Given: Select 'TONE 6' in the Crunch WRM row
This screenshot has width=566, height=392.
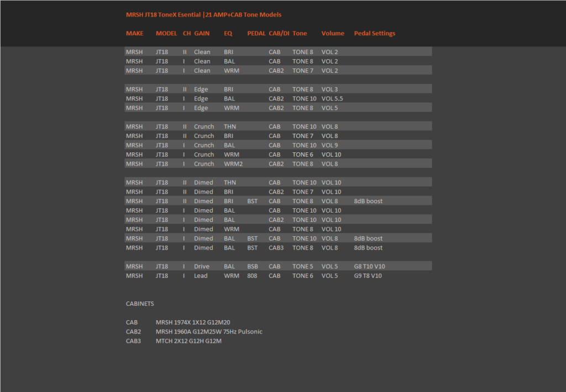Looking at the screenshot, I should (x=303, y=155).
